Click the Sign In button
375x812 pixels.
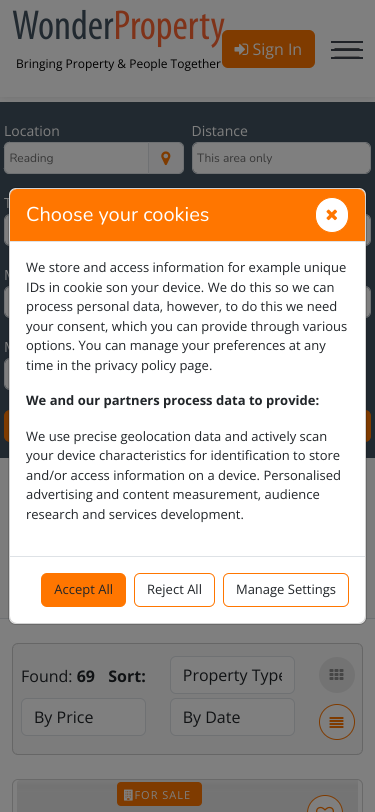pyautogui.click(x=268, y=49)
